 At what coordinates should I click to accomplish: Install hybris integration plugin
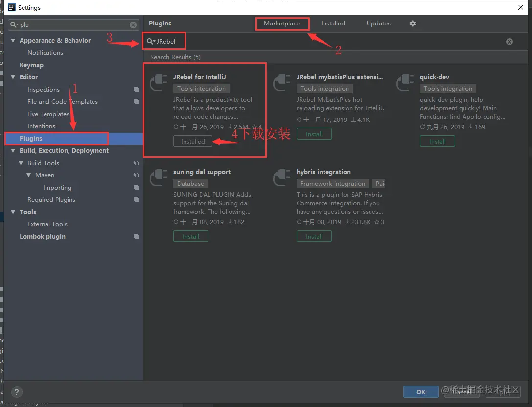coord(314,236)
